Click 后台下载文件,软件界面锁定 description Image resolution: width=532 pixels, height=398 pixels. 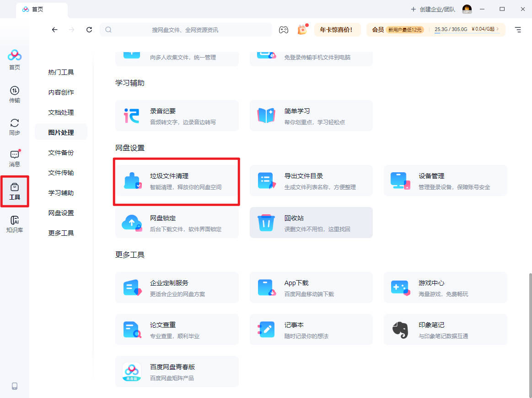(x=186, y=229)
